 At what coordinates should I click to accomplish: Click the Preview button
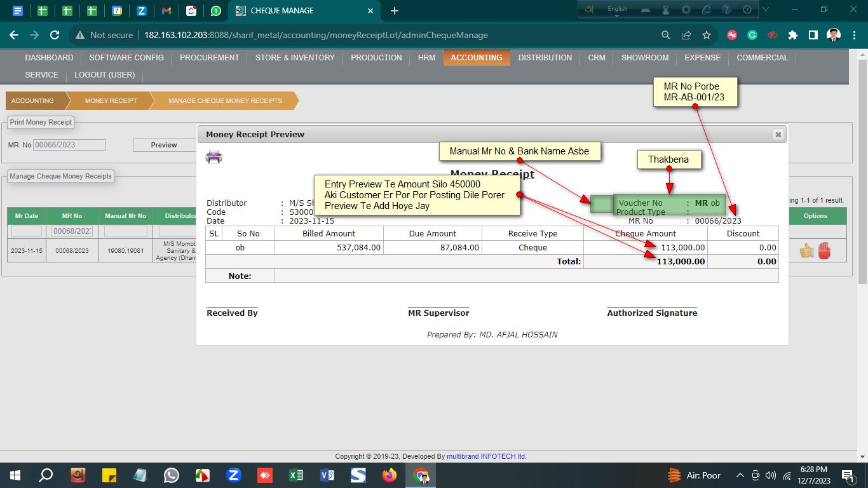(164, 145)
